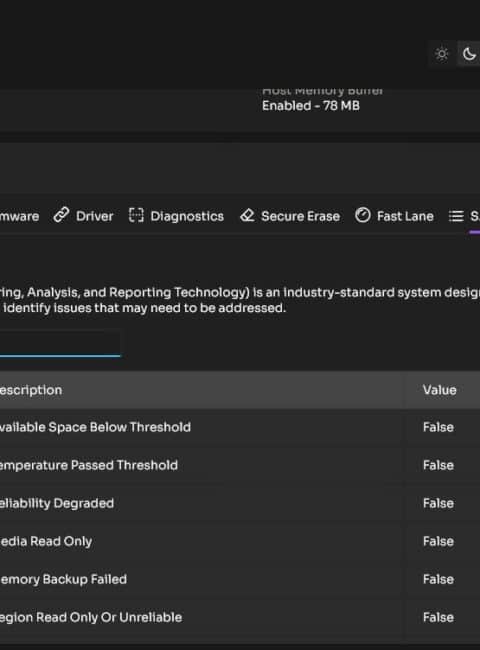Click the eraser icon beside Secure Erase
The width and height of the screenshot is (480, 650).
(247, 216)
